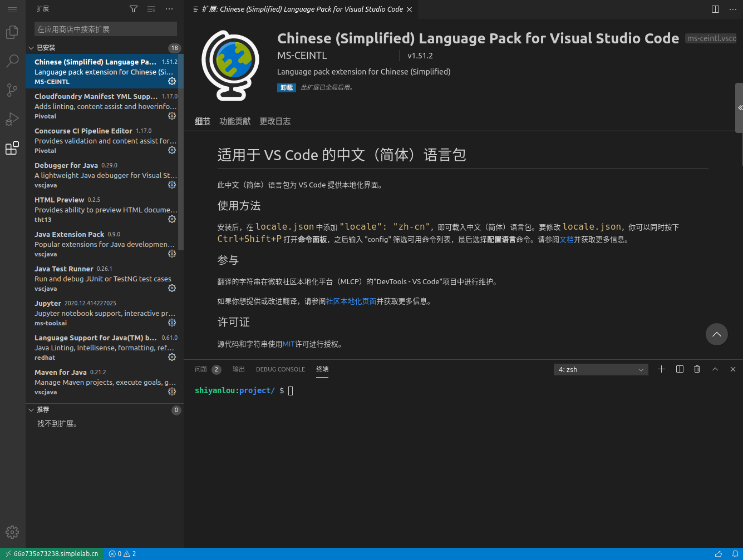Screen dimensions: 743x560
Task: Click the filter extensions icon
Action: click(134, 9)
